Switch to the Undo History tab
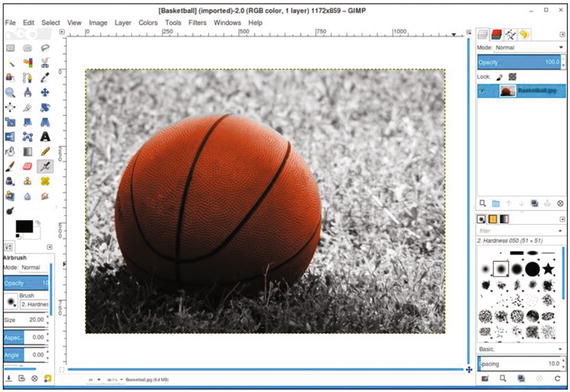 [524, 35]
